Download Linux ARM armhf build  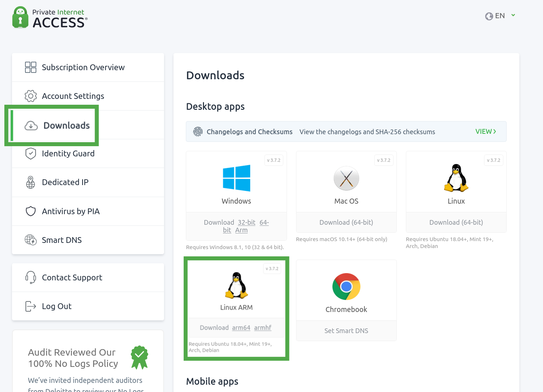tap(263, 328)
